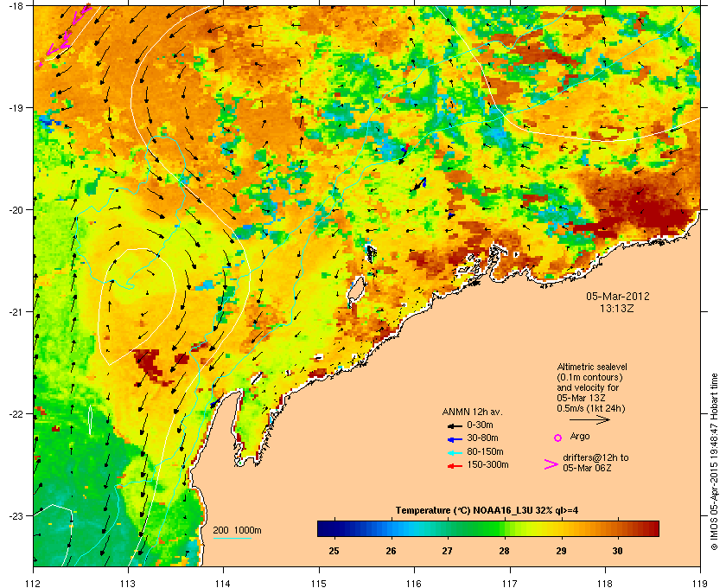This screenshot has width=726, height=588.
Task: Click the temperature colour bar at 28
Action: point(504,528)
